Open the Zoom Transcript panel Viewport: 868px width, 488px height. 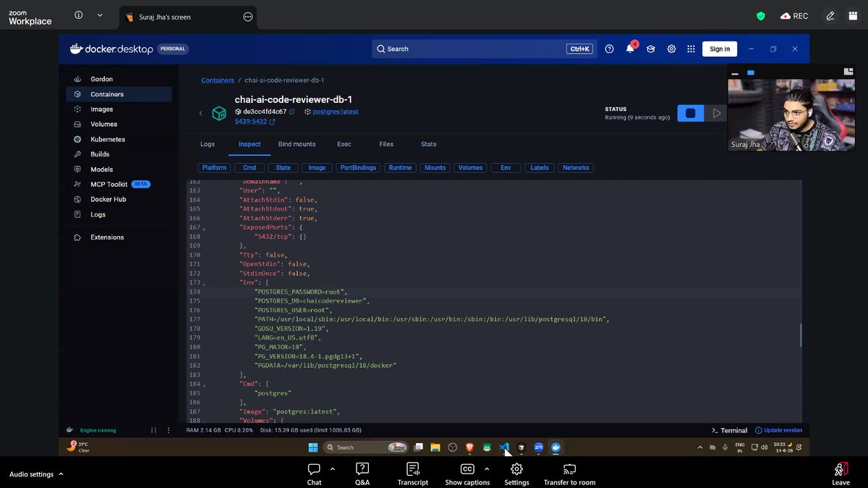(413, 474)
